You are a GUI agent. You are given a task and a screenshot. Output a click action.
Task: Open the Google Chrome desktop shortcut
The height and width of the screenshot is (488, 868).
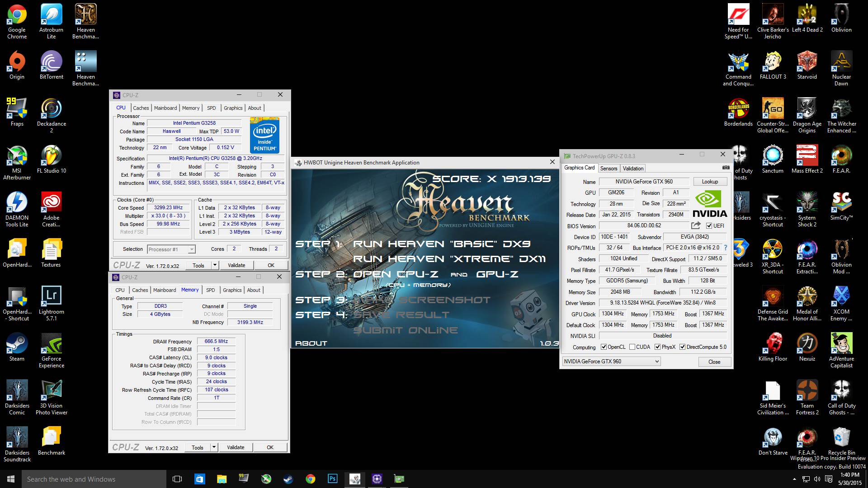(x=17, y=21)
